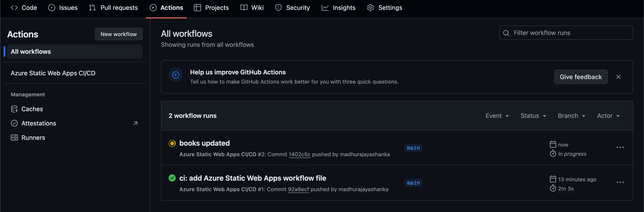This screenshot has width=644, height=212.
Task: Expand the Event filter dropdown
Action: click(x=497, y=116)
